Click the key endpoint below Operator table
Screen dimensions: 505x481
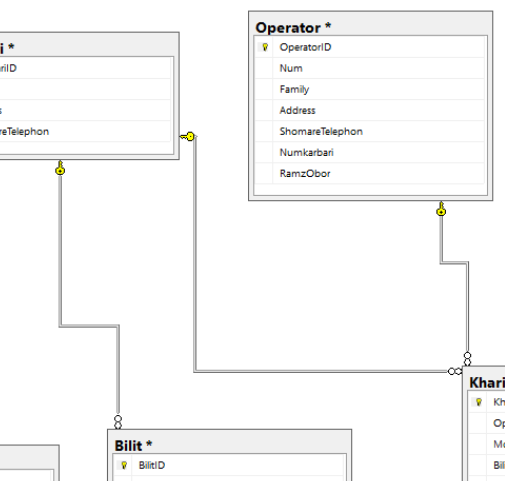pyautogui.click(x=441, y=209)
